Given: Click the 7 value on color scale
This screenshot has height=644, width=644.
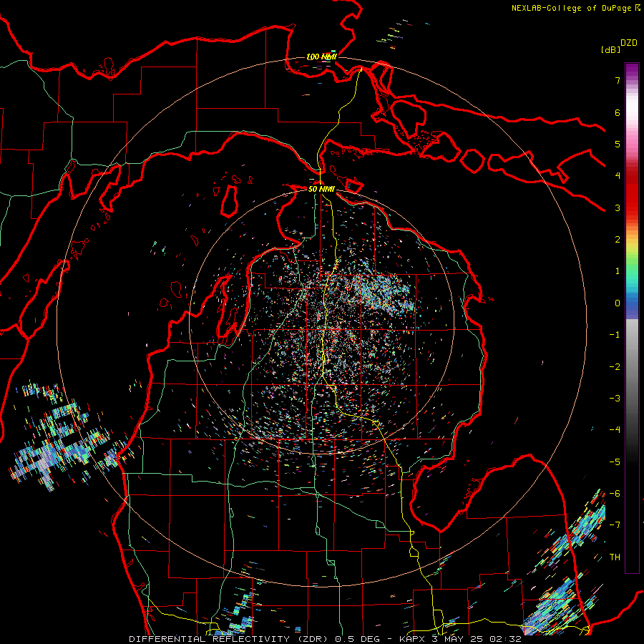Looking at the screenshot, I should (618, 80).
